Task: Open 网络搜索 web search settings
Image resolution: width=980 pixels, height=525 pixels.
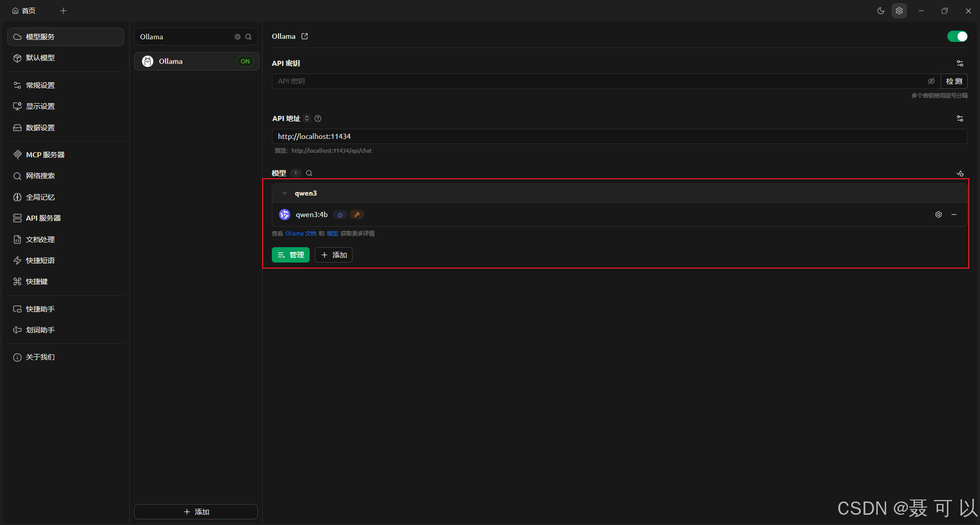Action: tap(65, 176)
